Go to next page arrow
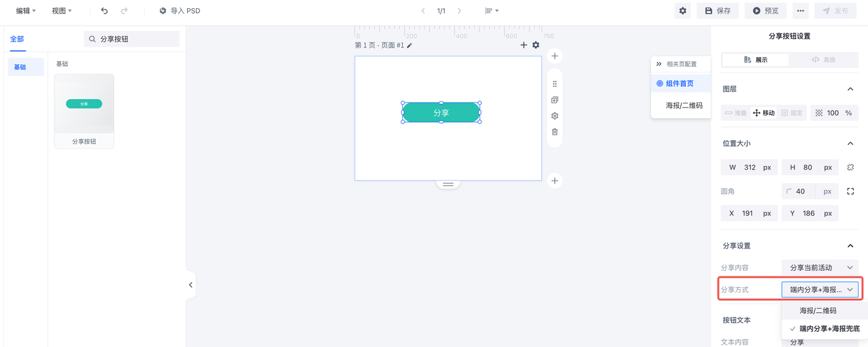 pos(459,11)
